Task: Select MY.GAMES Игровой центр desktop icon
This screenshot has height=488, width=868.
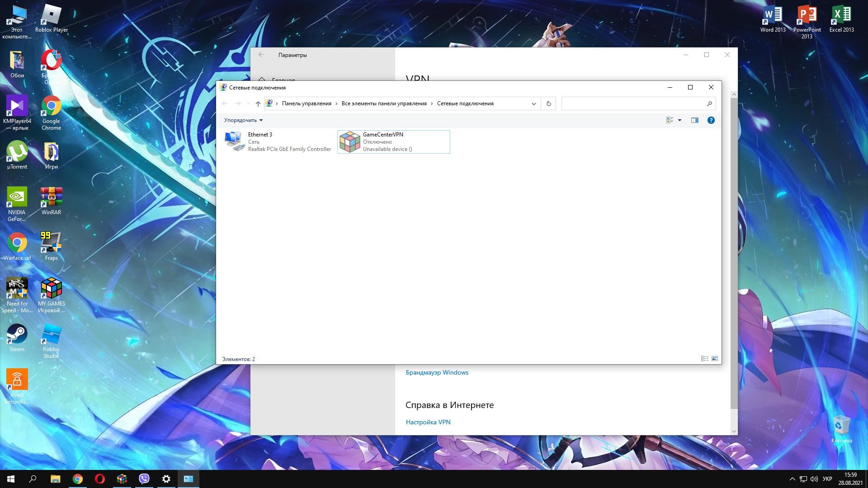Action: [51, 296]
